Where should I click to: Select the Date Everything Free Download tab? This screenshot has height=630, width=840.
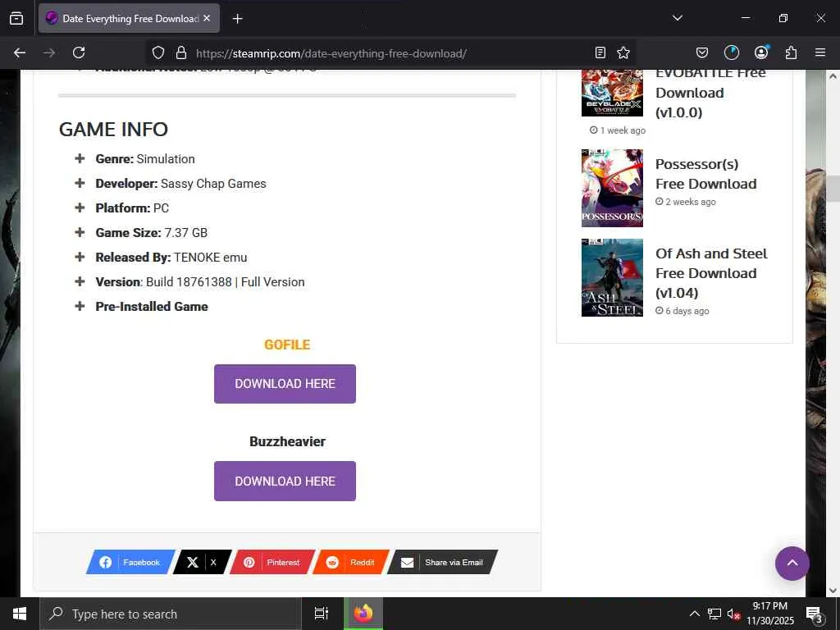pyautogui.click(x=129, y=18)
